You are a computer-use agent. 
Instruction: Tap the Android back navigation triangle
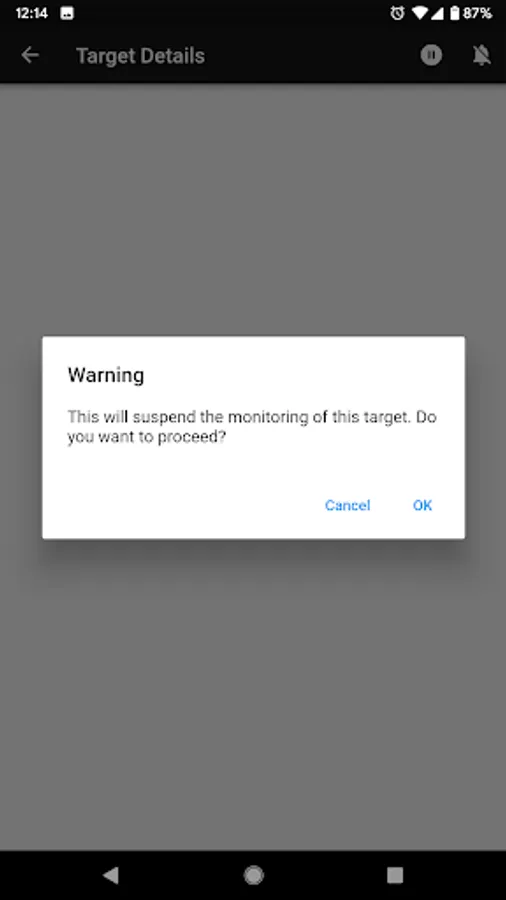[x=110, y=875]
